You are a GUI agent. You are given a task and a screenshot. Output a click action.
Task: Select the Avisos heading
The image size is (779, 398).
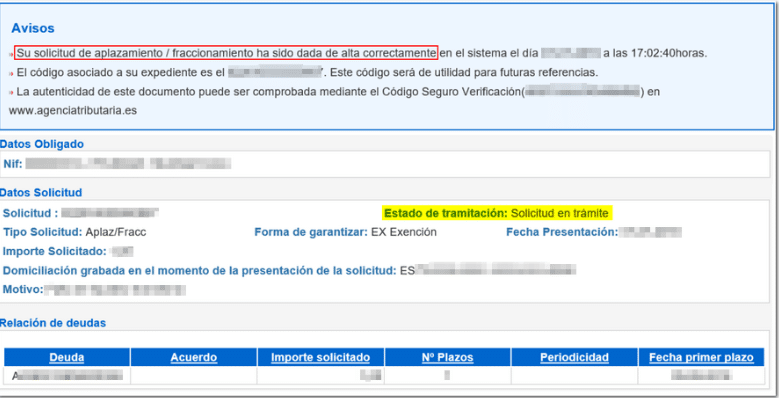[x=33, y=28]
